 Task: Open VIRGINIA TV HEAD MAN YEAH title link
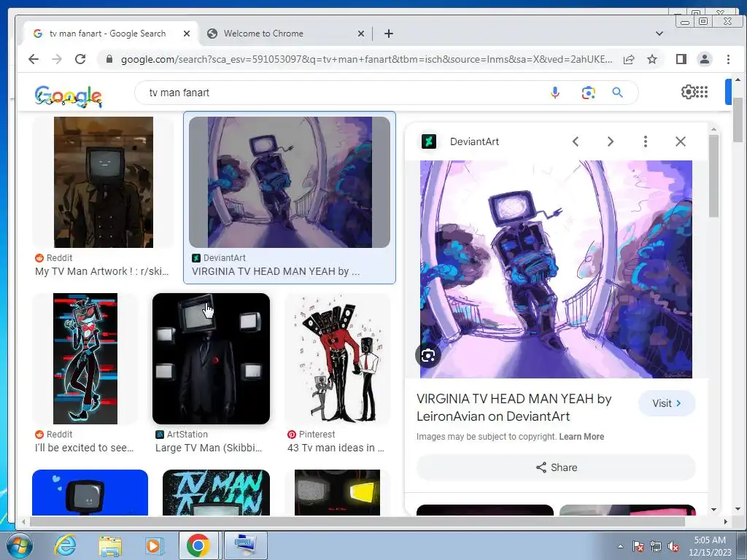[x=514, y=408]
